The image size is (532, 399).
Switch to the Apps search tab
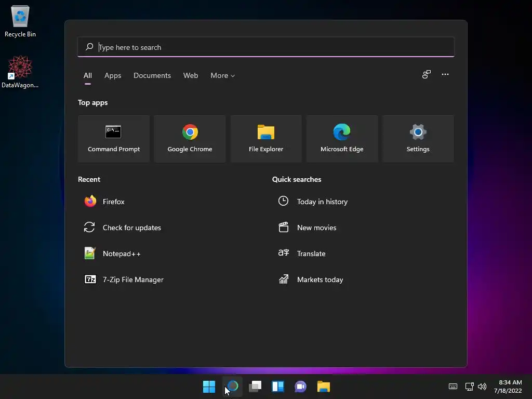tap(113, 76)
